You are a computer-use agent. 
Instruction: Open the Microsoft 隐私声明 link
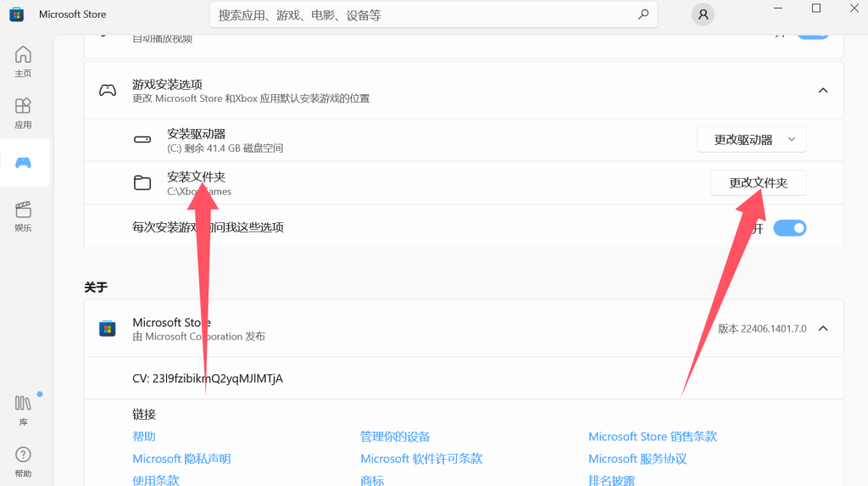coord(181,459)
